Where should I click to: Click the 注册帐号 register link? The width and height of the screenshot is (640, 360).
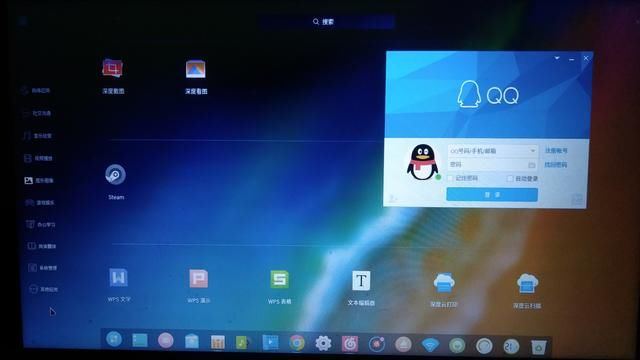pyautogui.click(x=556, y=151)
